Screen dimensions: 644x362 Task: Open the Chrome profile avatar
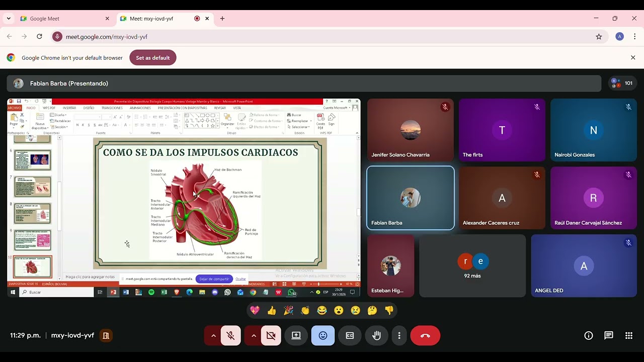coord(620,37)
